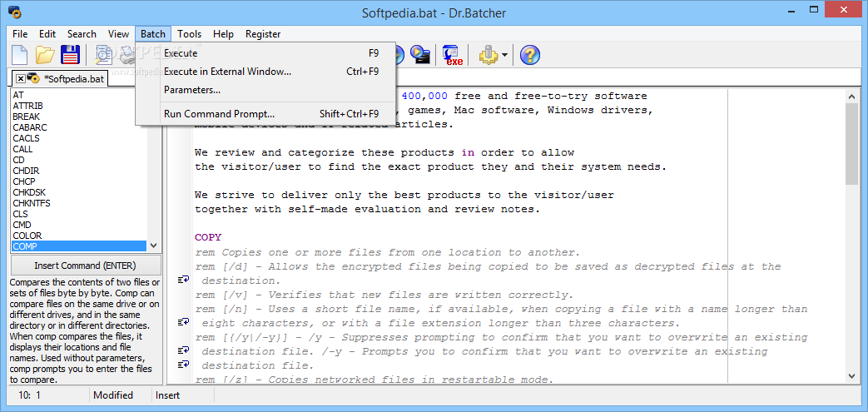Click the Execute in External Window toolbar icon
The width and height of the screenshot is (868, 412).
click(x=423, y=54)
